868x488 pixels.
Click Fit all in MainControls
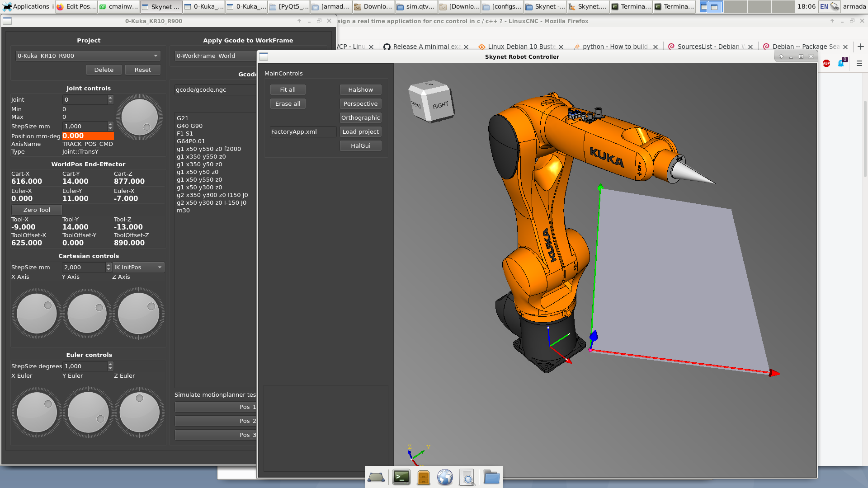(288, 89)
